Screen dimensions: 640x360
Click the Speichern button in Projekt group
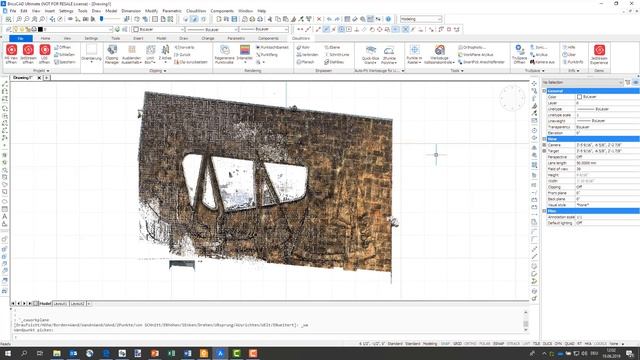coord(64,62)
